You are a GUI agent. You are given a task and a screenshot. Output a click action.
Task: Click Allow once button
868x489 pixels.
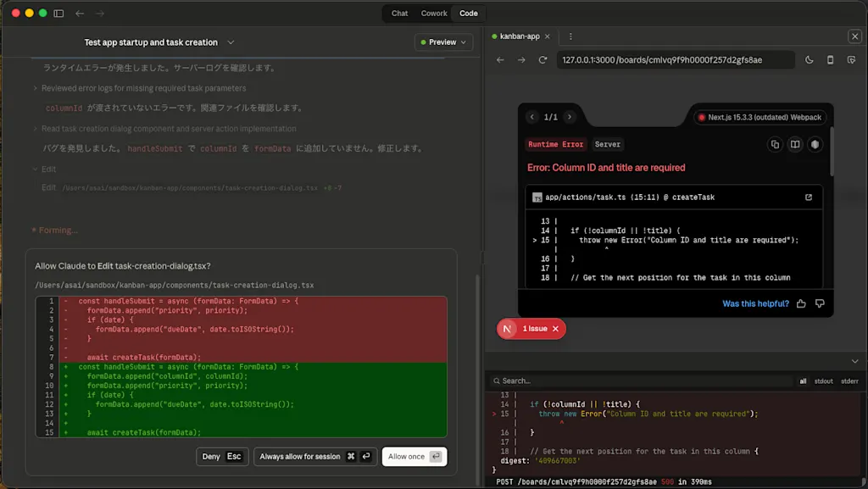pos(414,456)
